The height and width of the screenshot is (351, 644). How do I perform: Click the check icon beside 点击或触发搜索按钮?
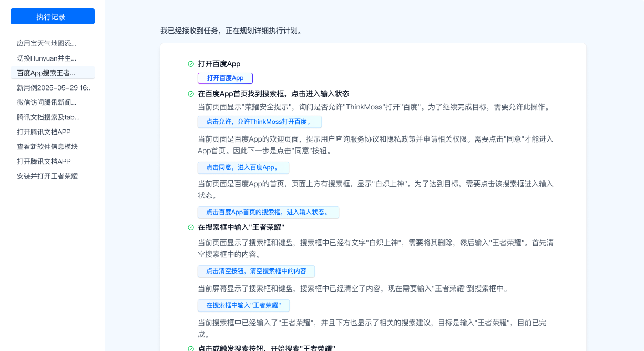tap(191, 348)
